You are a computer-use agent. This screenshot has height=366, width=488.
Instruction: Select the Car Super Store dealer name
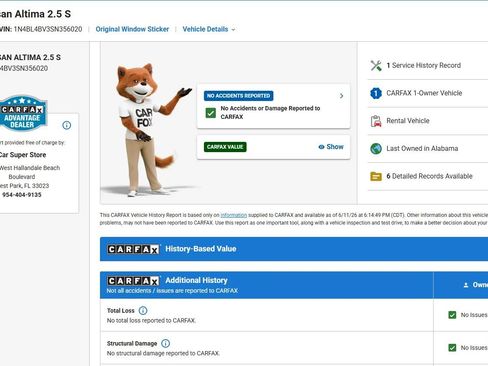23,155
